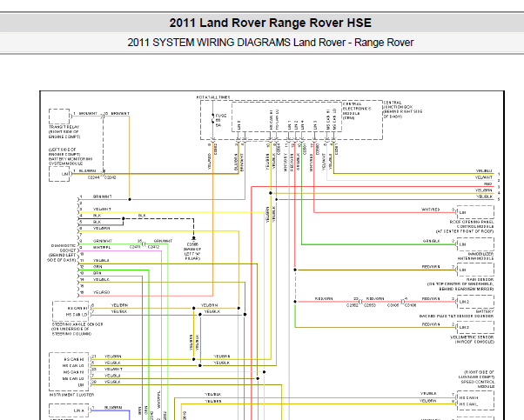The width and height of the screenshot is (524, 420).
Task: Click 'MS CAN LO' pin on instrument cluster
Action: point(73,378)
